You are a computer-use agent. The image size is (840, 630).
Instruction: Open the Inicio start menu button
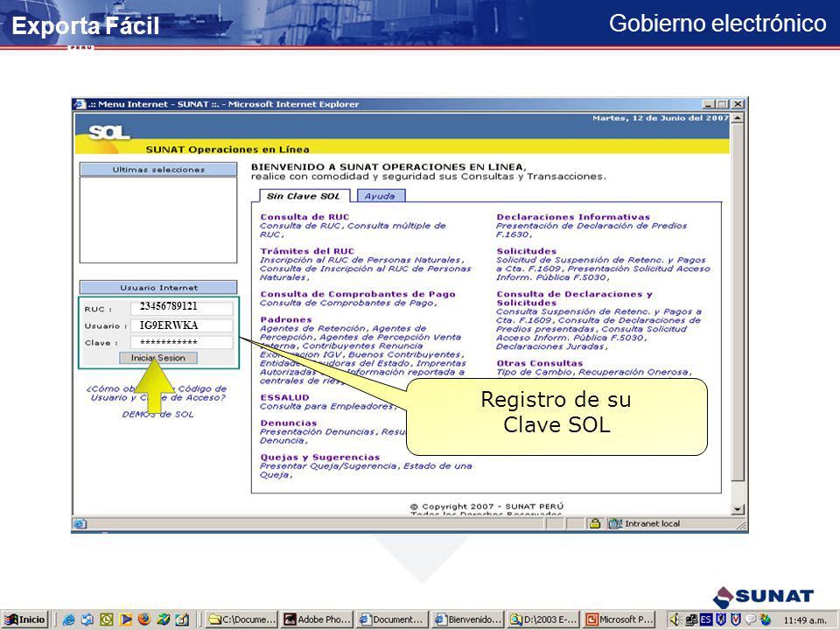pos(24,619)
